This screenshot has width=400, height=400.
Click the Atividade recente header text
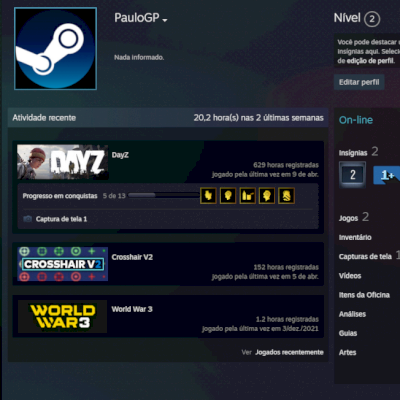(44, 118)
